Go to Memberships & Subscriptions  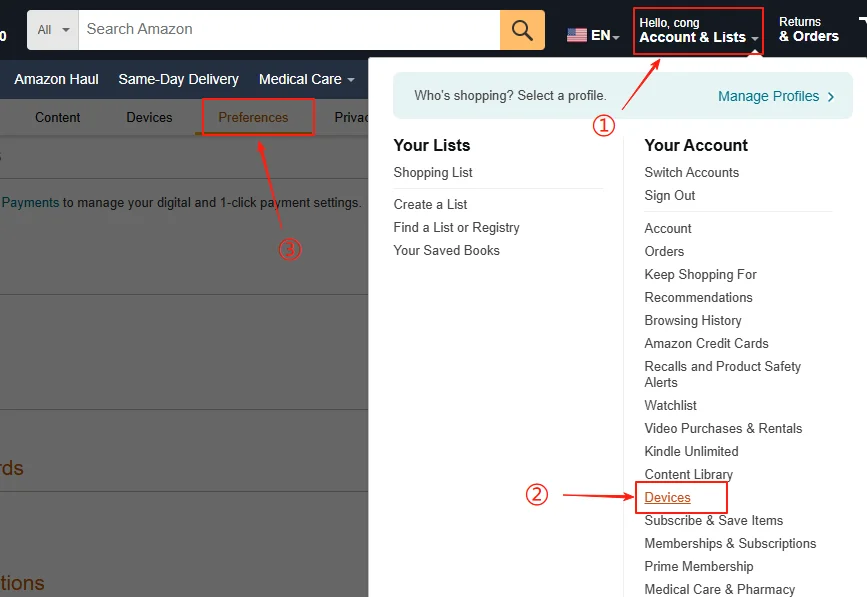[x=730, y=543]
